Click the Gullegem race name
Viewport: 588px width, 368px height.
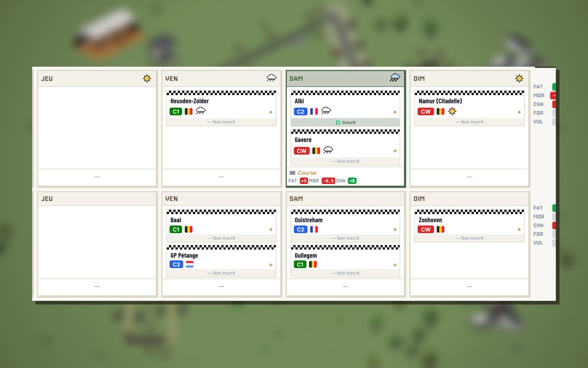tap(306, 255)
